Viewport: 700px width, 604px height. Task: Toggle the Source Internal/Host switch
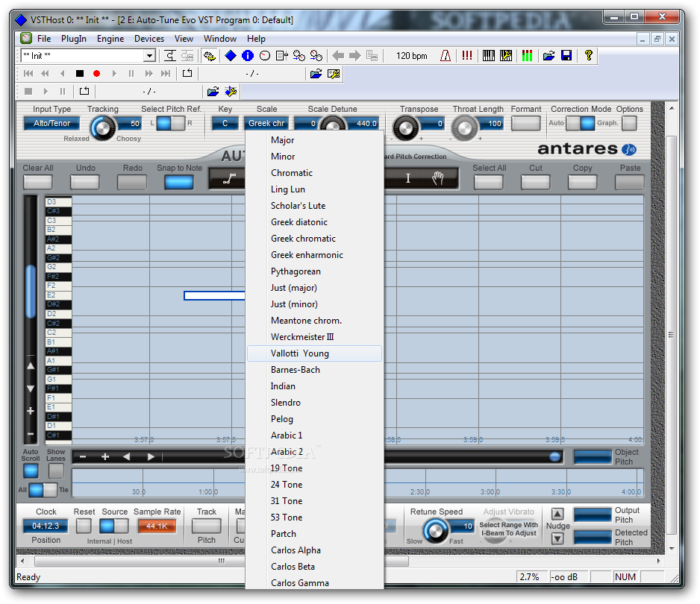click(x=114, y=526)
